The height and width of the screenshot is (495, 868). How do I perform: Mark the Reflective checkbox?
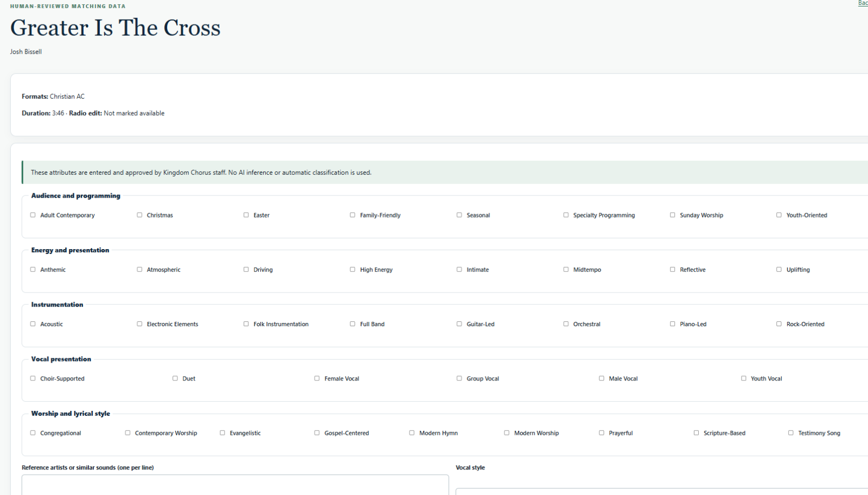pyautogui.click(x=673, y=269)
